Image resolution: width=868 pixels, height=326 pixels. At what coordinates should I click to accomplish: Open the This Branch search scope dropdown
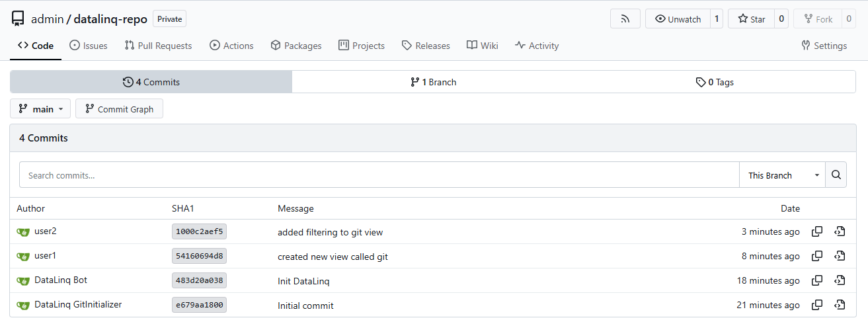coord(783,175)
